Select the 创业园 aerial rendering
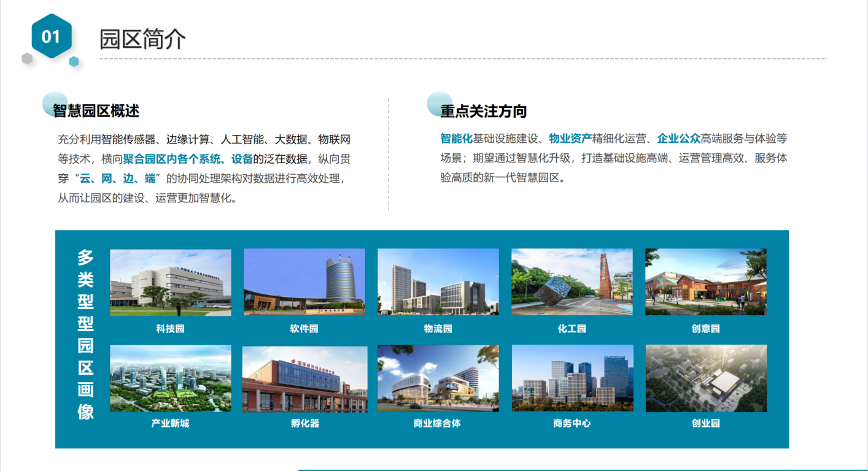The width and height of the screenshot is (868, 471). click(705, 377)
